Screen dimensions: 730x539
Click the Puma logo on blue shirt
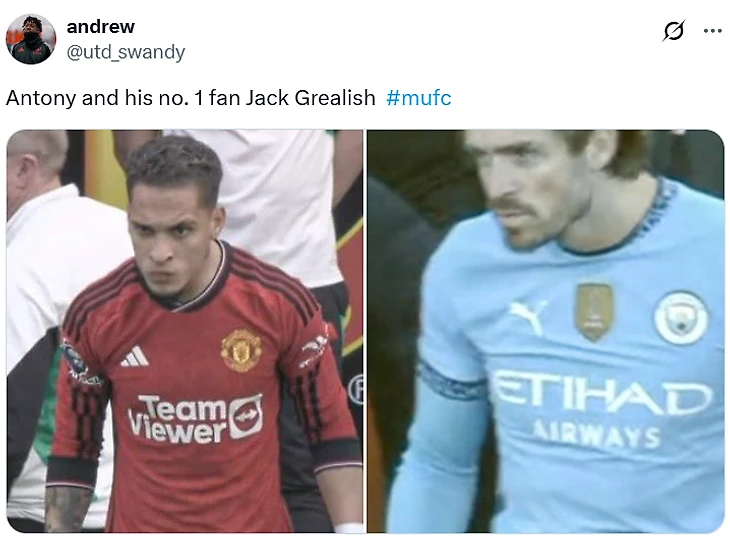528,317
